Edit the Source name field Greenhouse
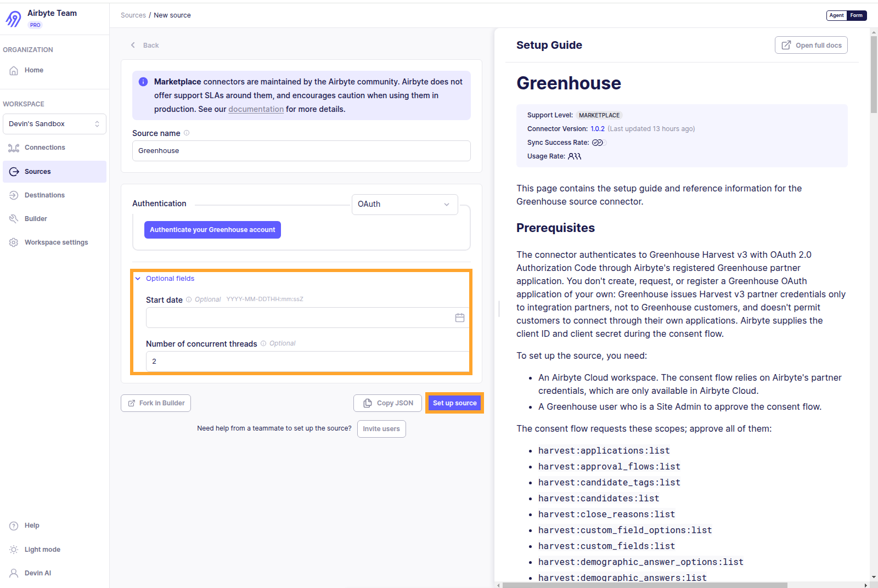 (301, 151)
